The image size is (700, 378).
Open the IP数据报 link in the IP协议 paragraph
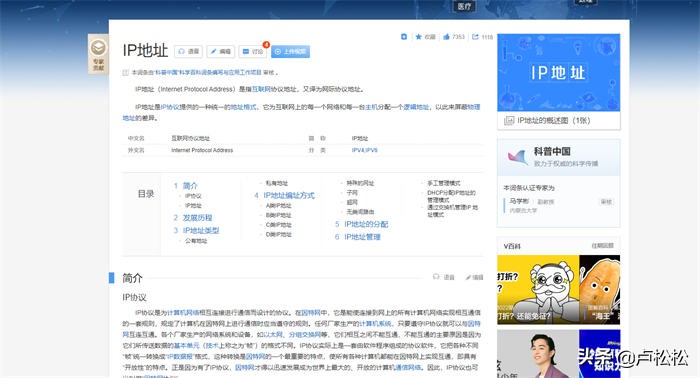point(179,357)
